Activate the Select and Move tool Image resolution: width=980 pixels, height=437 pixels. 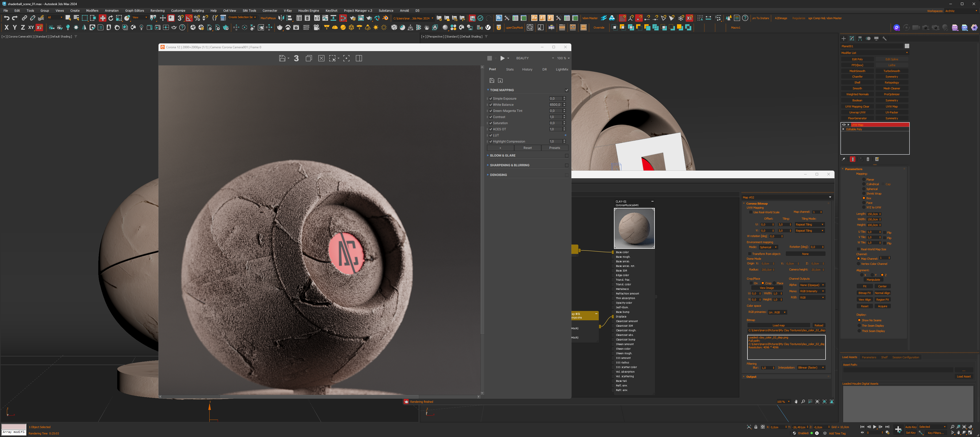tap(102, 18)
